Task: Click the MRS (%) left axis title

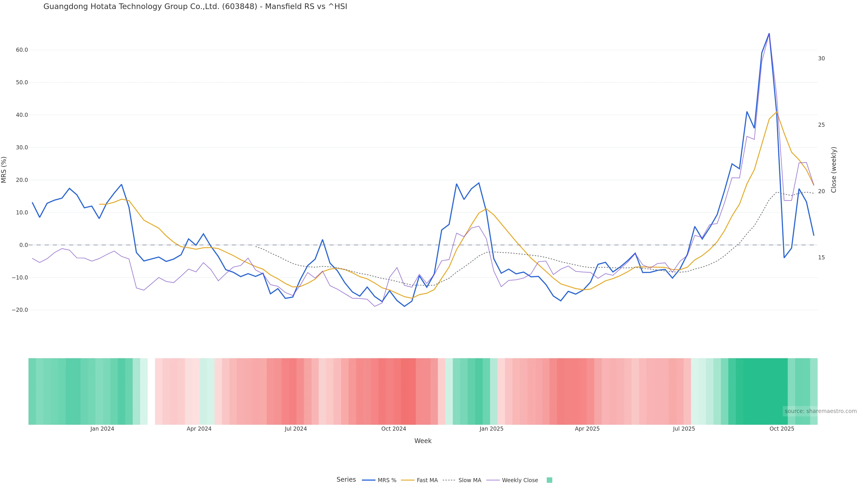Action: pos(4,170)
